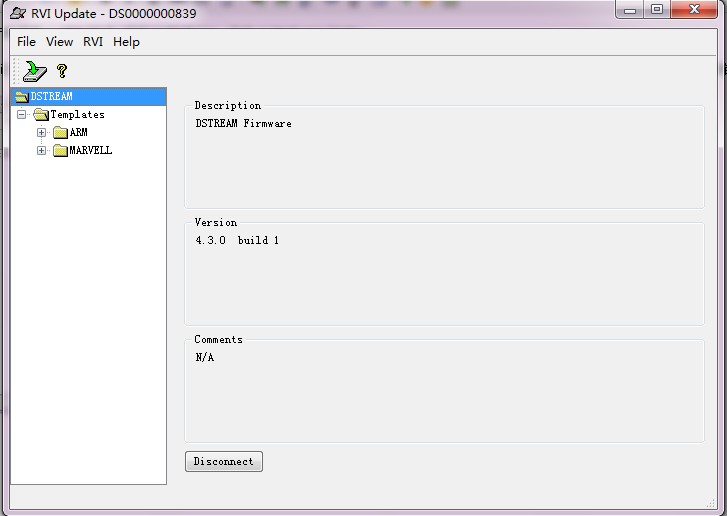This screenshot has width=727, height=516.
Task: Click the ARM folder icon
Action: pyautogui.click(x=60, y=133)
